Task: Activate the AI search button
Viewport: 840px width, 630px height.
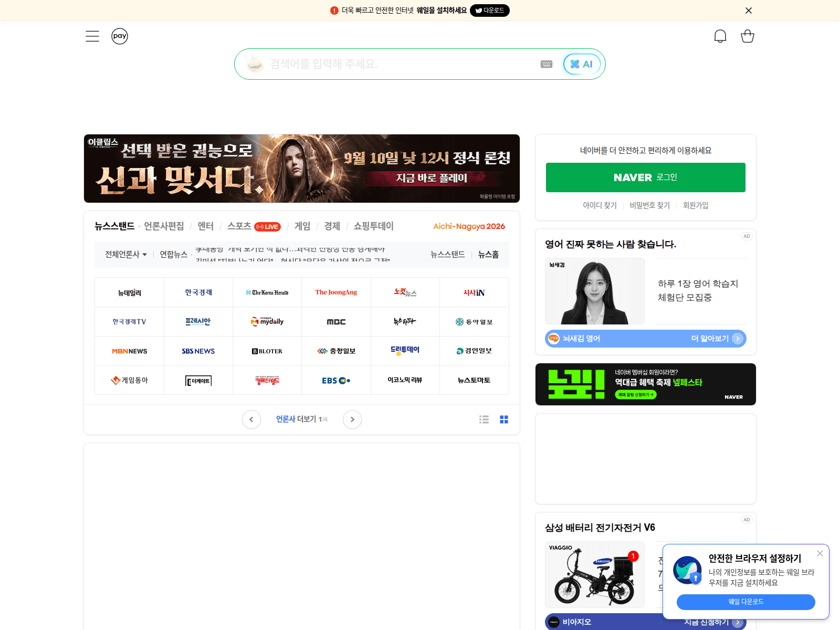Action: coord(582,64)
